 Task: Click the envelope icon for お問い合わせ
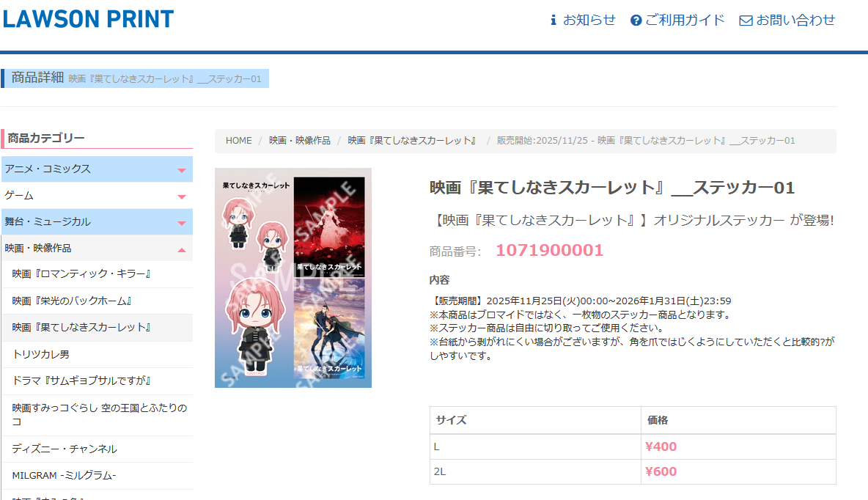point(746,21)
